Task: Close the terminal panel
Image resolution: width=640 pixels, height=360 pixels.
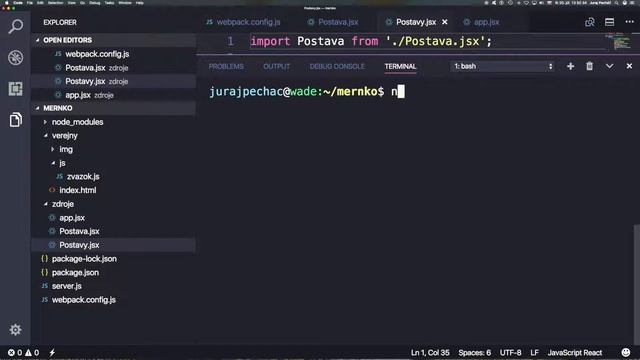Action: click(629, 66)
